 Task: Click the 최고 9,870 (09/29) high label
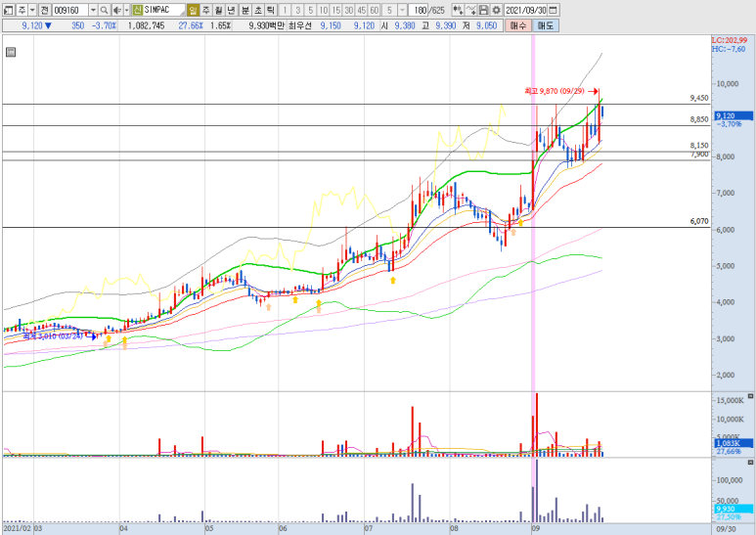pyautogui.click(x=555, y=91)
